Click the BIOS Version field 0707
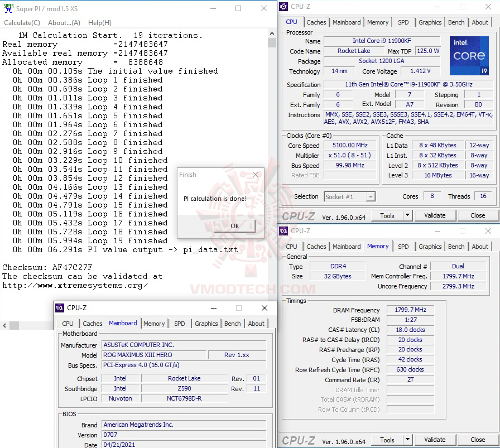This screenshot has height=448, width=500. pos(184,435)
